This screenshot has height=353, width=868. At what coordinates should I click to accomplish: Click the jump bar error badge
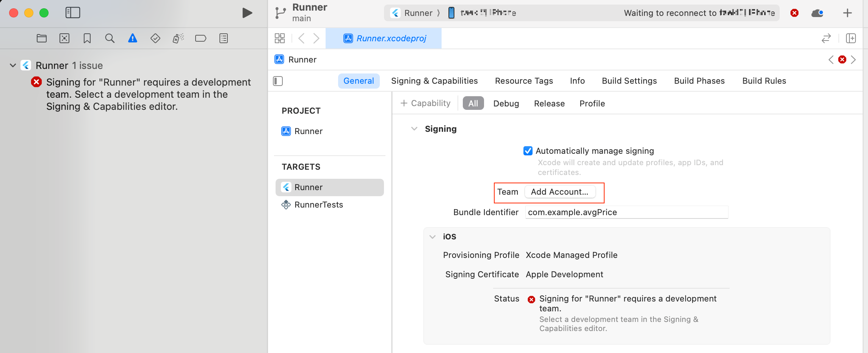[x=842, y=59]
